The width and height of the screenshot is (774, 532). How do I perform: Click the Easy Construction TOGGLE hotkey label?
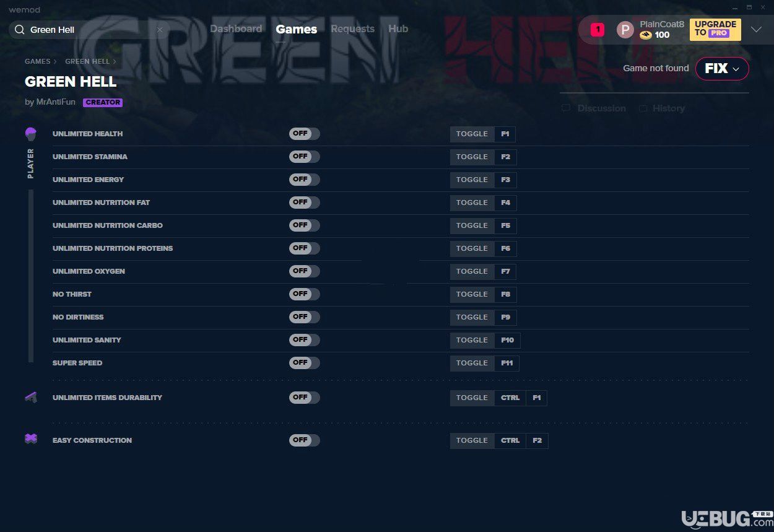(472, 440)
